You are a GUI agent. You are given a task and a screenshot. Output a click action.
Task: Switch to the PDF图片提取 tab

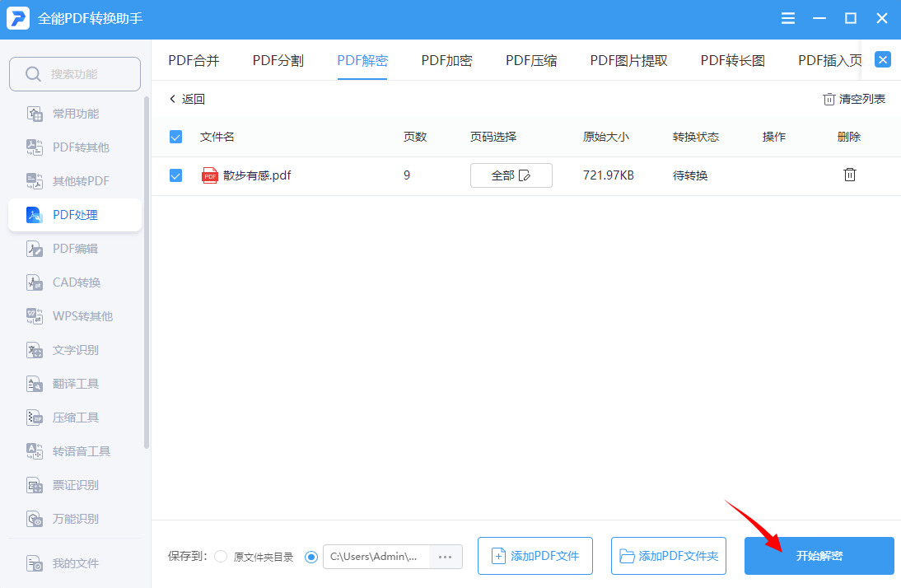628,60
